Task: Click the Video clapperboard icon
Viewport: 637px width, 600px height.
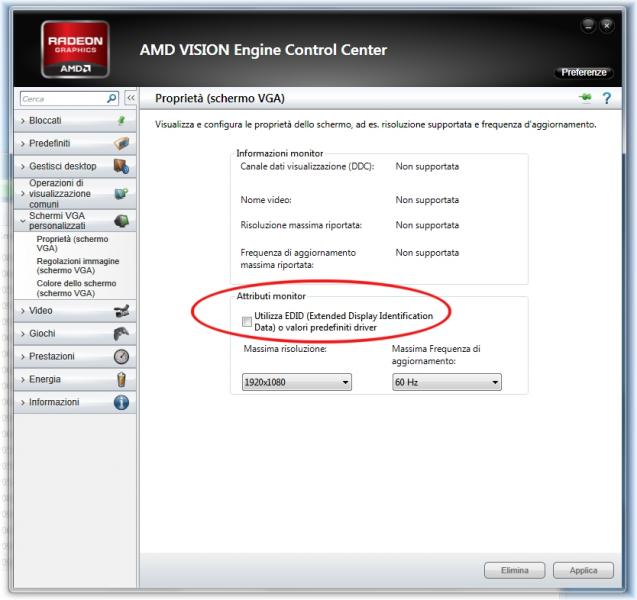Action: click(x=121, y=311)
